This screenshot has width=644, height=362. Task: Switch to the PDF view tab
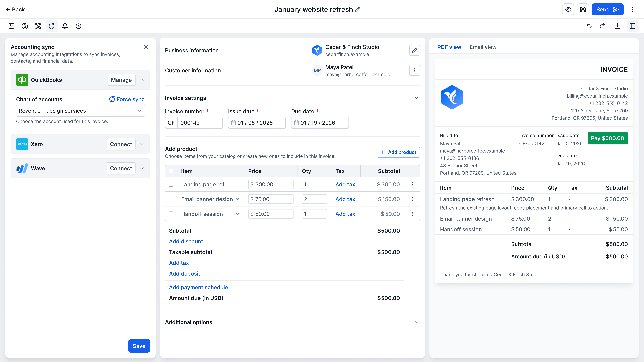click(449, 47)
